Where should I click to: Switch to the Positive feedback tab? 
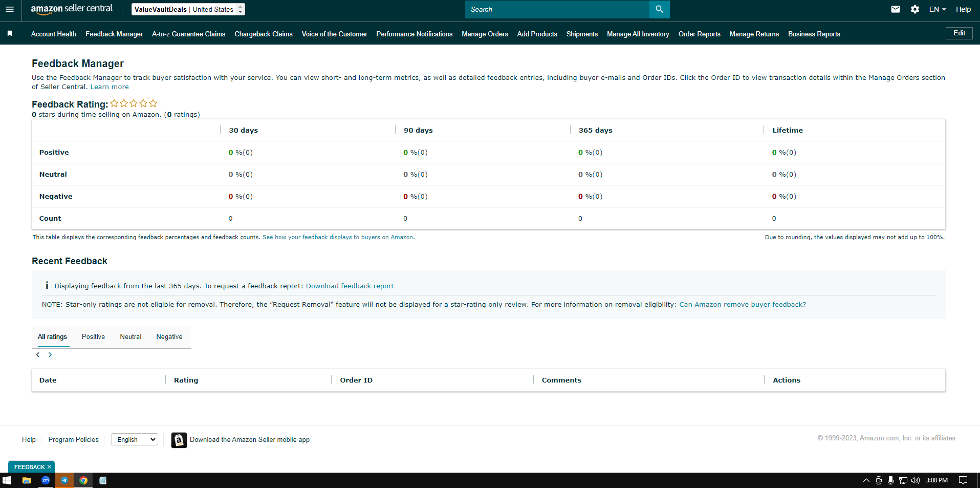click(x=94, y=336)
